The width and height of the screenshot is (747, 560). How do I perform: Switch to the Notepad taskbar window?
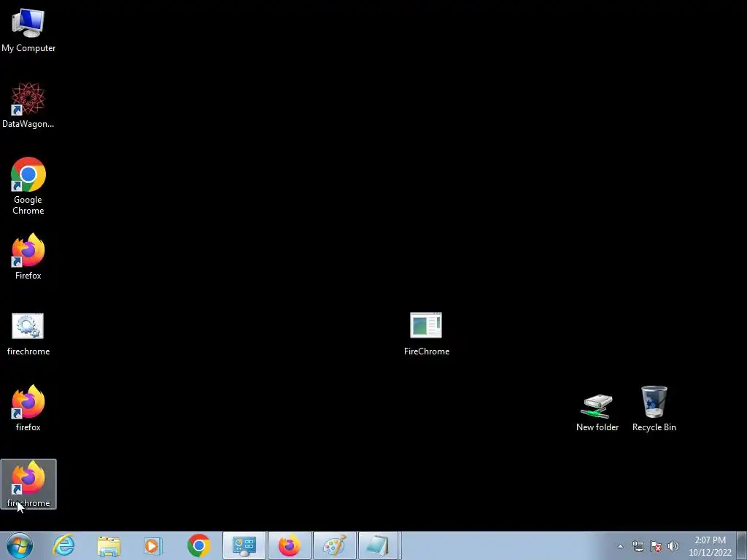click(x=379, y=545)
